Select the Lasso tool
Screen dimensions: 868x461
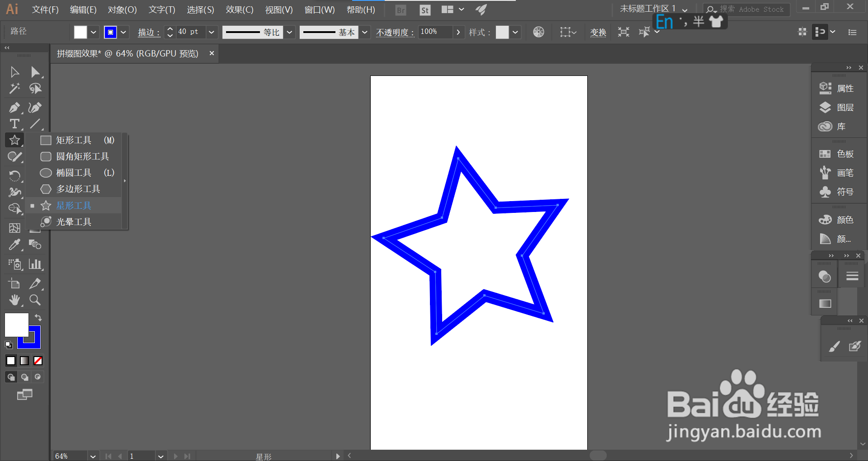[35, 89]
